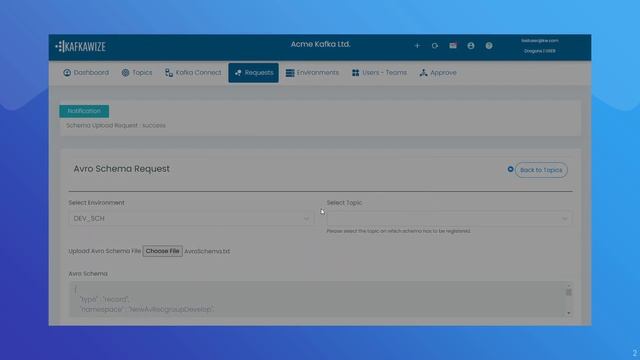Switch to the Approve tab
The width and height of the screenshot is (640, 360).
pyautogui.click(x=438, y=73)
